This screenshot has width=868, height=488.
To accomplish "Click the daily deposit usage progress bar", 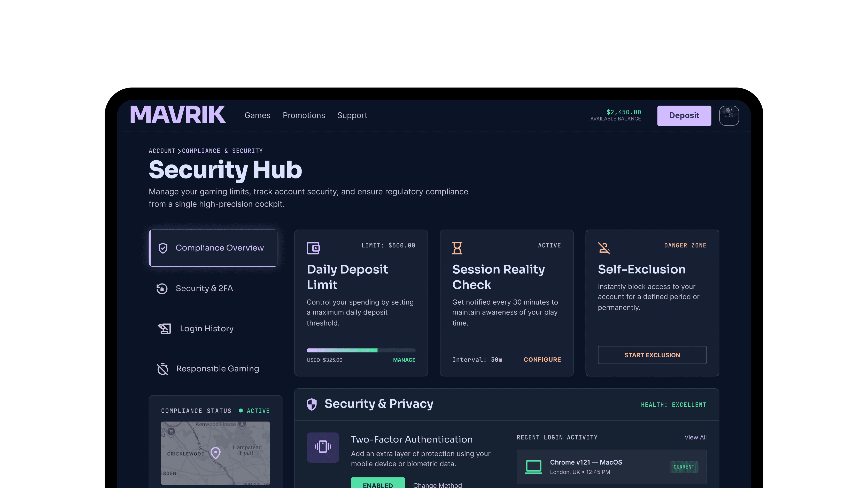I will [x=361, y=350].
